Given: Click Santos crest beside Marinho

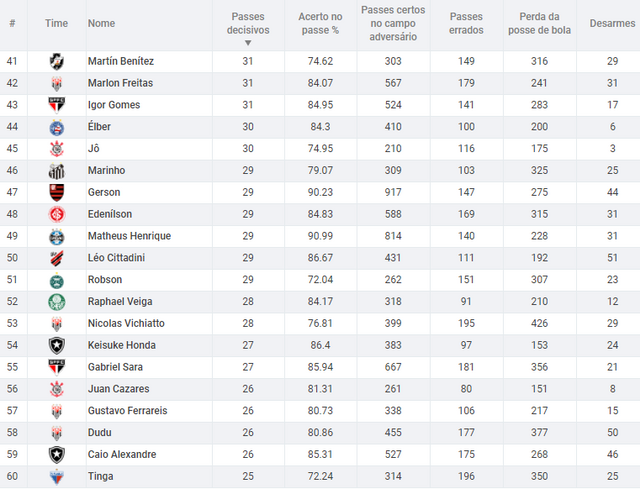Looking at the screenshot, I should click(57, 171).
